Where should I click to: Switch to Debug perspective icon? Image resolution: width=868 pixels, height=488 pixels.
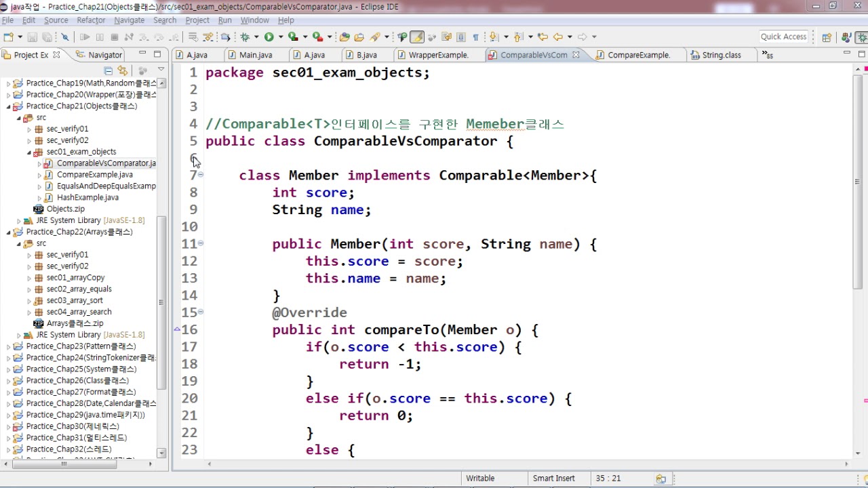[x=862, y=37]
